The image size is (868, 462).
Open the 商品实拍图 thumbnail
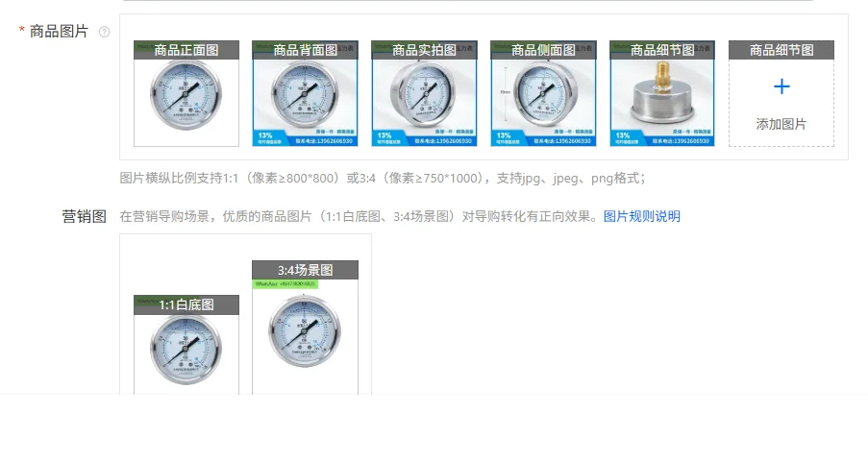pyautogui.click(x=424, y=93)
